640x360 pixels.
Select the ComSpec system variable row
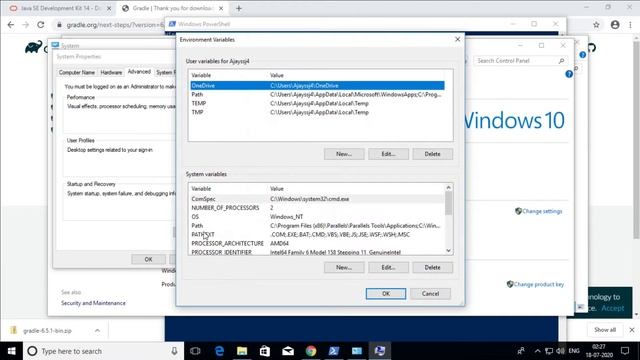coord(318,199)
